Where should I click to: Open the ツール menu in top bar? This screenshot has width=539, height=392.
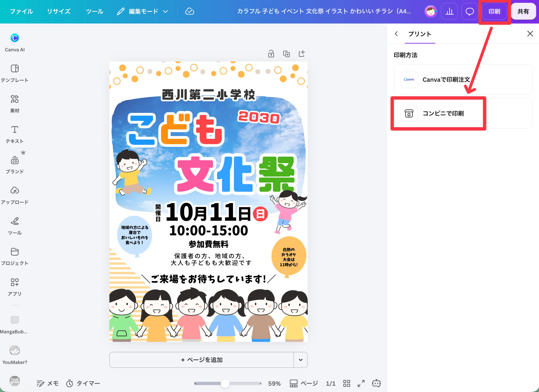pyautogui.click(x=95, y=11)
